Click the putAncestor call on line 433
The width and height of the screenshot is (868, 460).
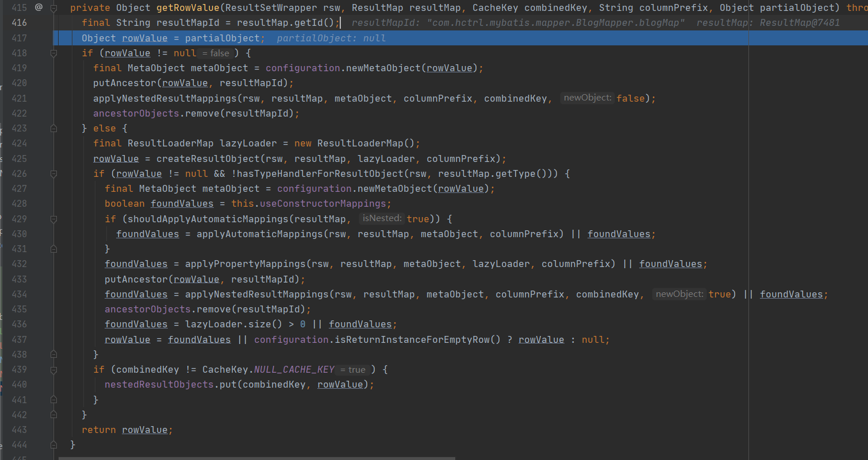click(x=136, y=279)
